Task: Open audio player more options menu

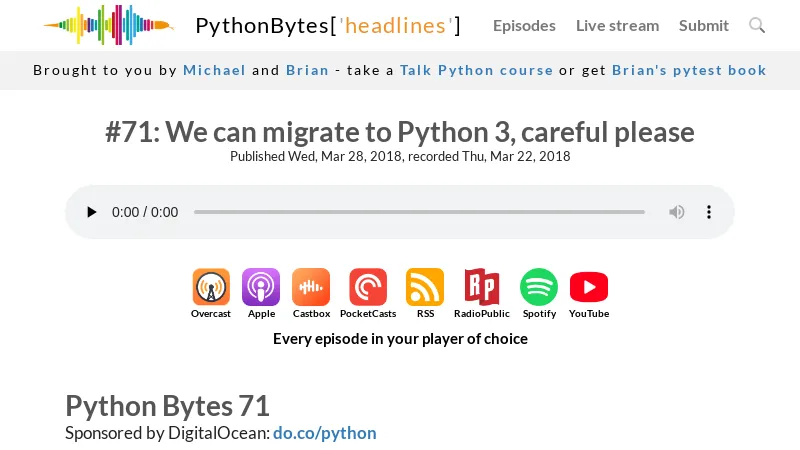Action: tap(709, 212)
